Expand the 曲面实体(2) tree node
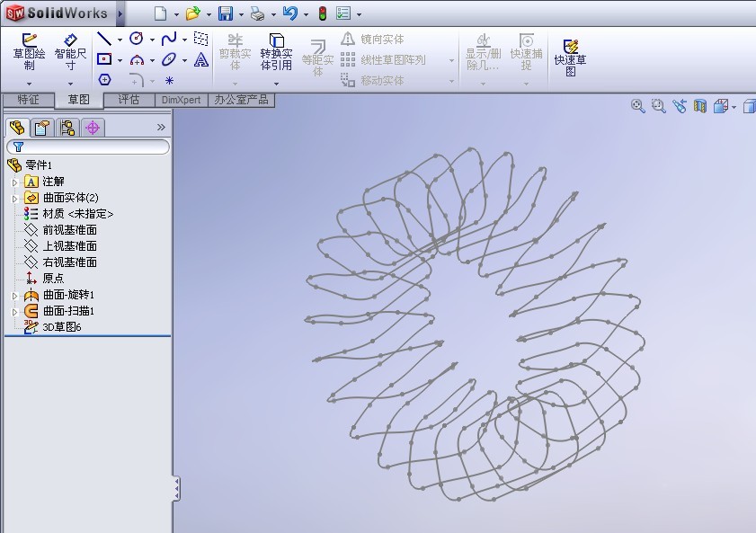Screen dimensions: 756x533 pos(14,199)
